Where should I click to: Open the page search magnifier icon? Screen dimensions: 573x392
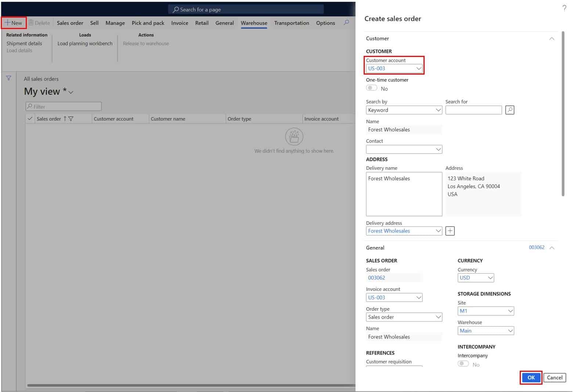(x=176, y=9)
